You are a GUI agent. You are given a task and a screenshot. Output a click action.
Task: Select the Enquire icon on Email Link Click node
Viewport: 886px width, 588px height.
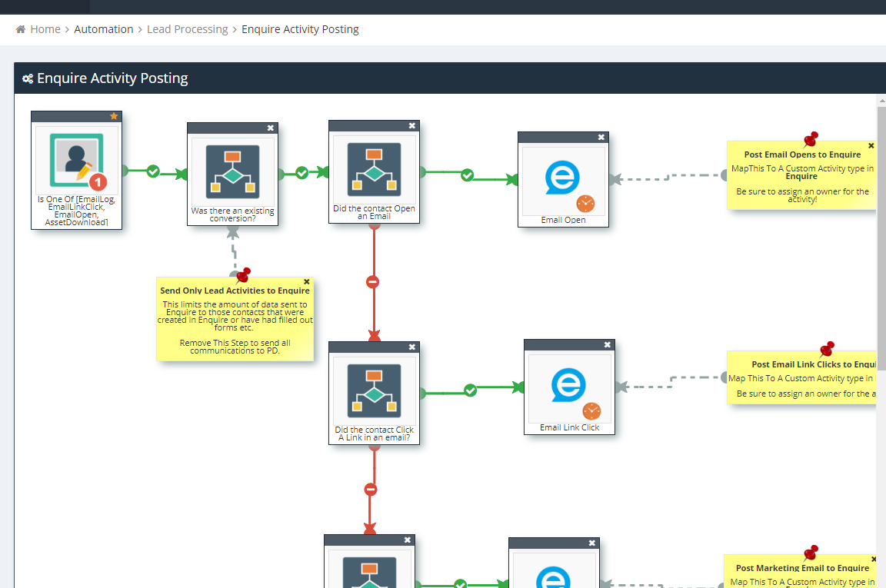click(568, 385)
